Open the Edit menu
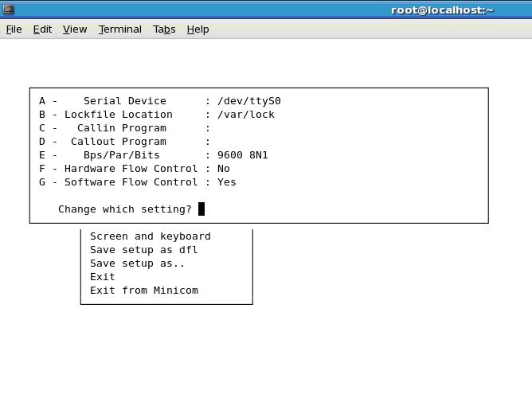The width and height of the screenshot is (532, 402). [x=42, y=29]
